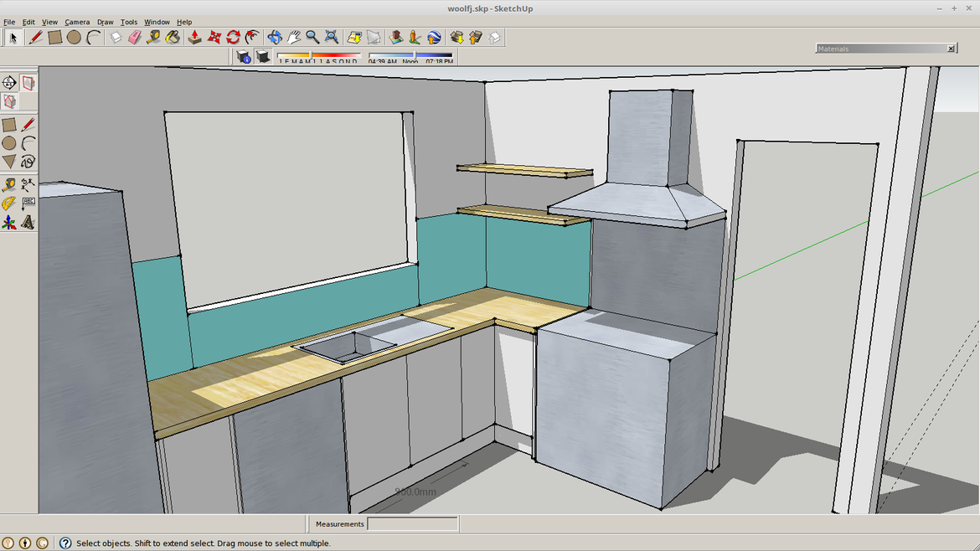Expand the Window menu
This screenshot has width=980, height=551.
[157, 22]
